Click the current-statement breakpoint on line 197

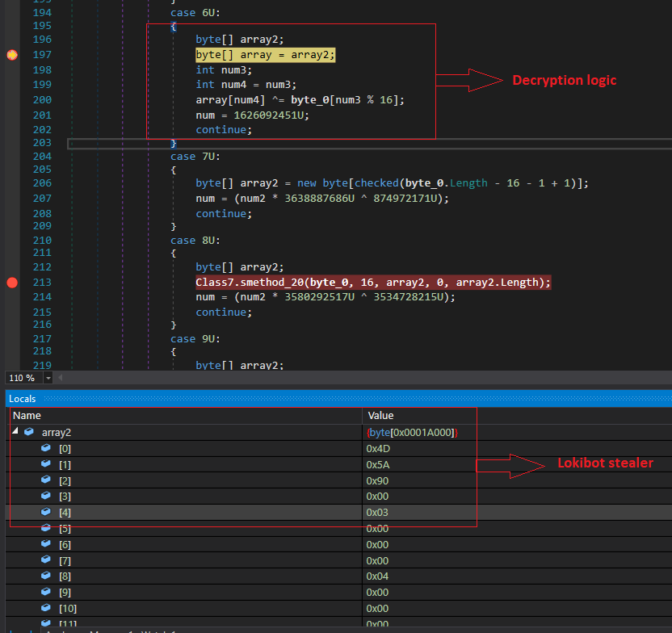(x=12, y=55)
